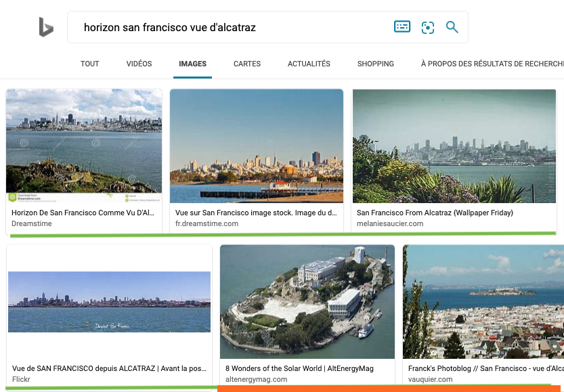Open the ACTUALITÉS tab

click(309, 64)
